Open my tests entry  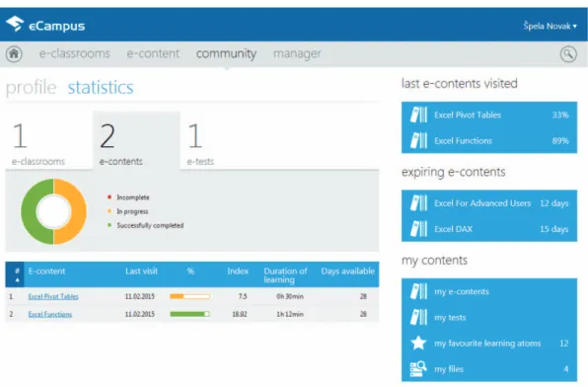489,317
